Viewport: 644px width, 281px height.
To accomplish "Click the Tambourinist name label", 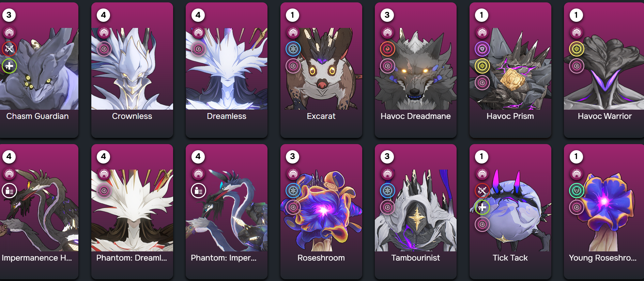I will (416, 258).
